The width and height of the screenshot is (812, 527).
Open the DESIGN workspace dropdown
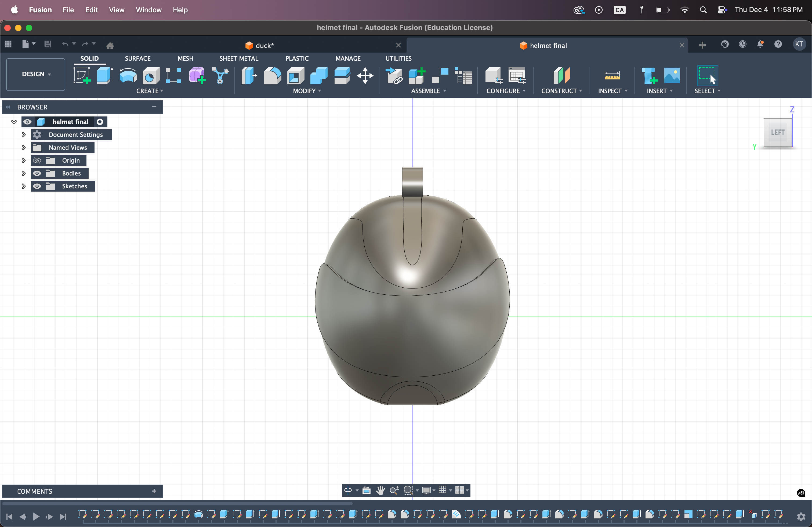coord(36,74)
